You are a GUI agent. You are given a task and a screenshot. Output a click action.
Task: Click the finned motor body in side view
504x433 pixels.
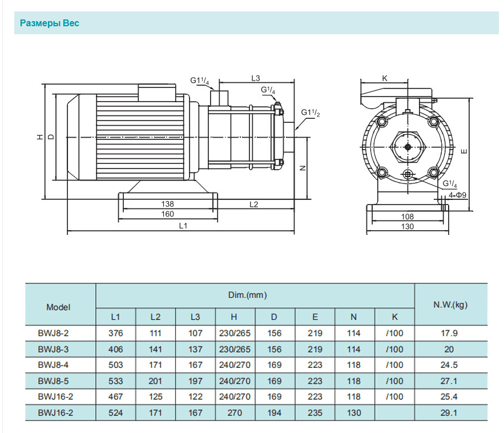(140, 137)
